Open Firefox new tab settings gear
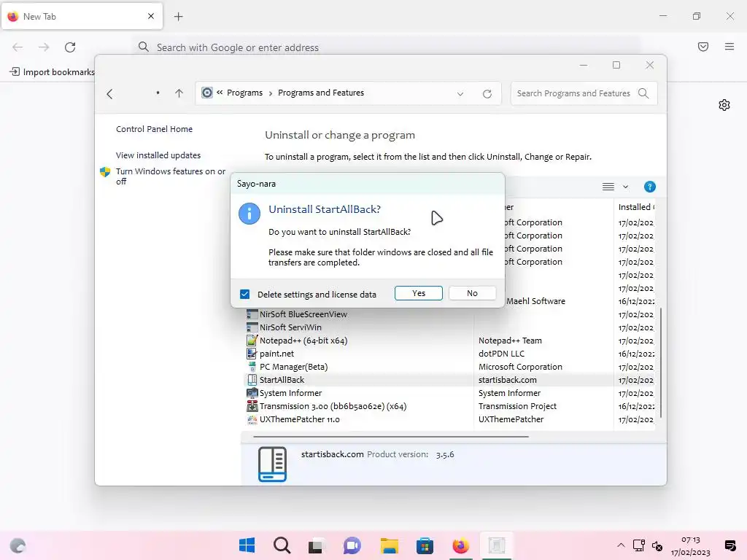Image resolution: width=747 pixels, height=560 pixels. pos(724,105)
